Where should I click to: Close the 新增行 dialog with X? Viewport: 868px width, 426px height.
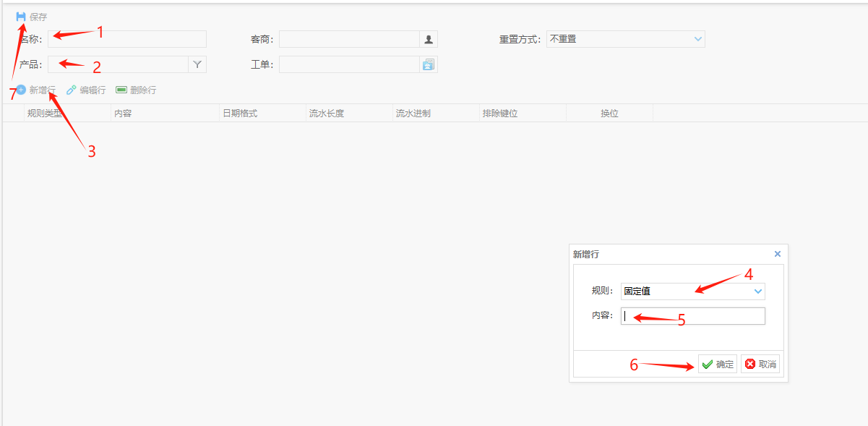point(778,254)
